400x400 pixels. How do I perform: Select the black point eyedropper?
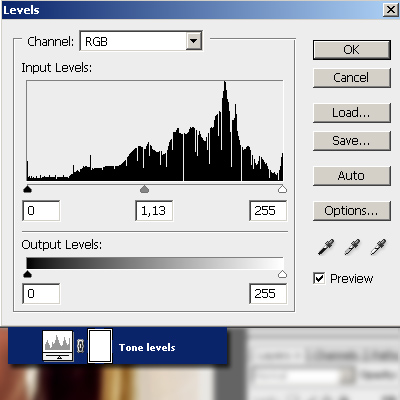[326, 247]
